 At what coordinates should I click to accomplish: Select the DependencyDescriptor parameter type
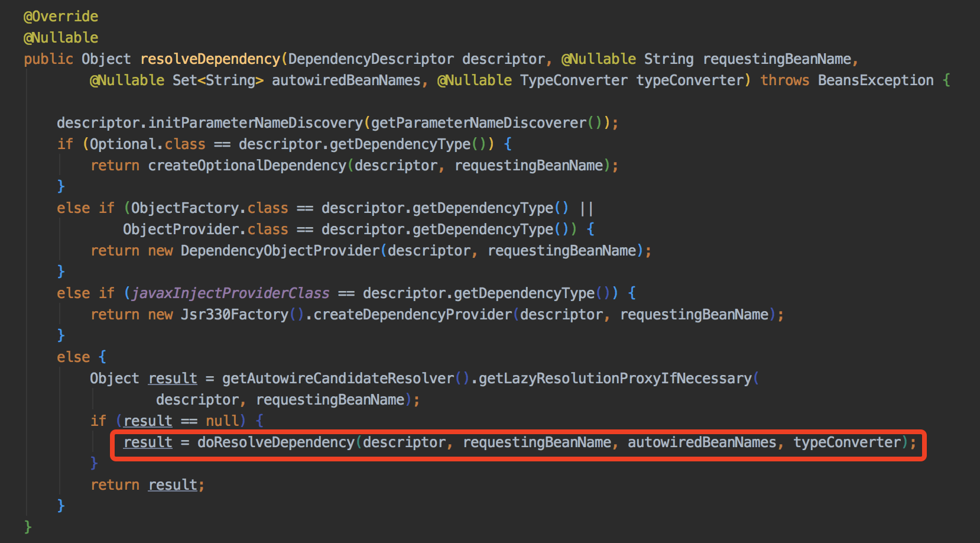pyautogui.click(x=371, y=59)
